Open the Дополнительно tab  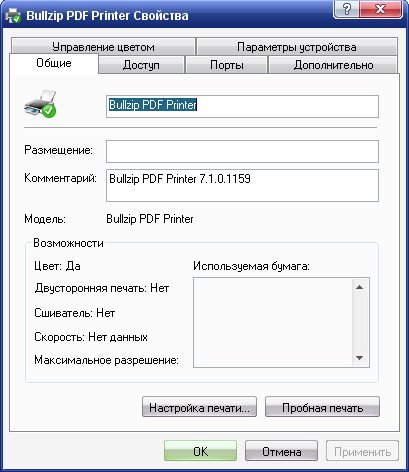(x=333, y=65)
